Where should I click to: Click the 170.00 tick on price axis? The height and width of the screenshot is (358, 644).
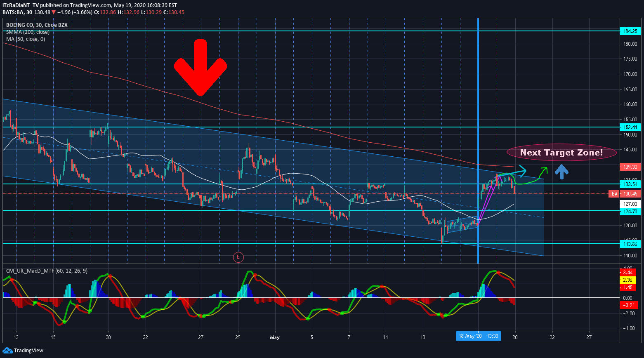(x=630, y=74)
